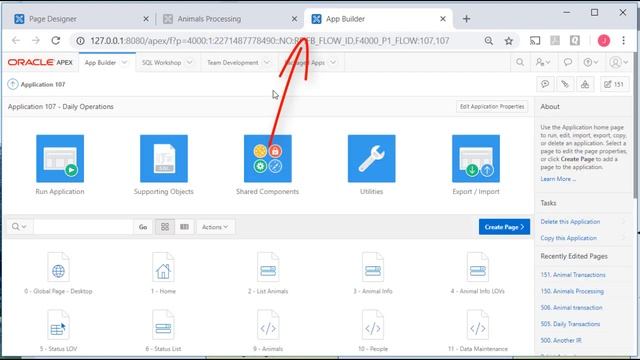Open page 11 - Data Maintenance icon
The height and width of the screenshot is (360, 640).
pos(478,325)
